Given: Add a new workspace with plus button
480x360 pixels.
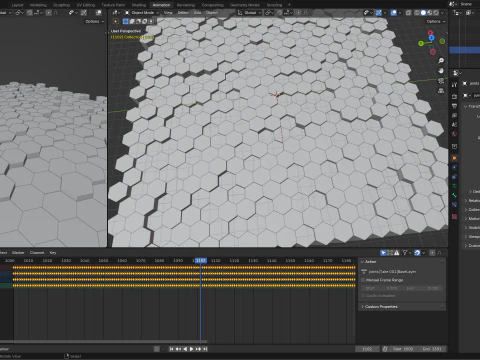Looking at the screenshot, I should click(x=289, y=5).
